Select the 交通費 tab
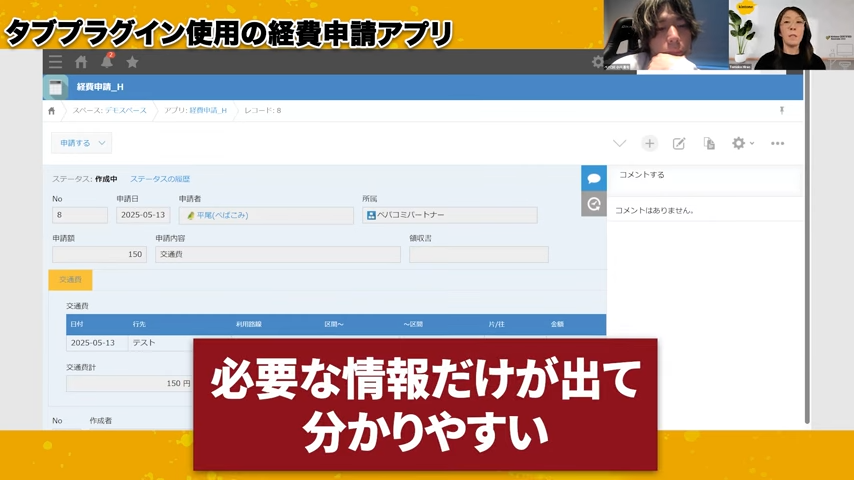 click(70, 280)
